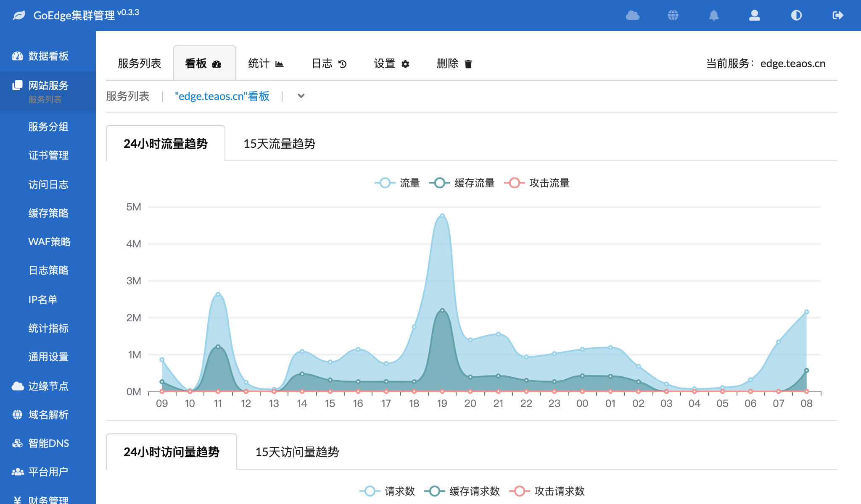Switch to the 统计 tab
861x504 pixels.
click(266, 63)
